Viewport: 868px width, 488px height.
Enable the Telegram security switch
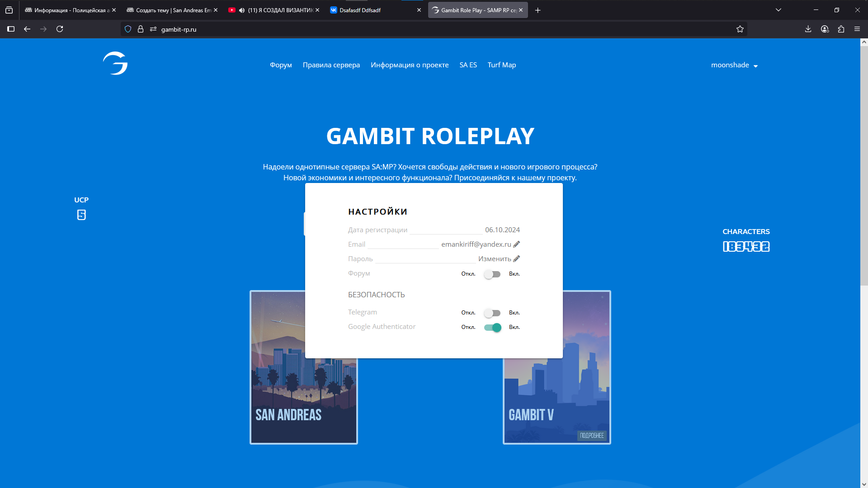click(x=492, y=313)
